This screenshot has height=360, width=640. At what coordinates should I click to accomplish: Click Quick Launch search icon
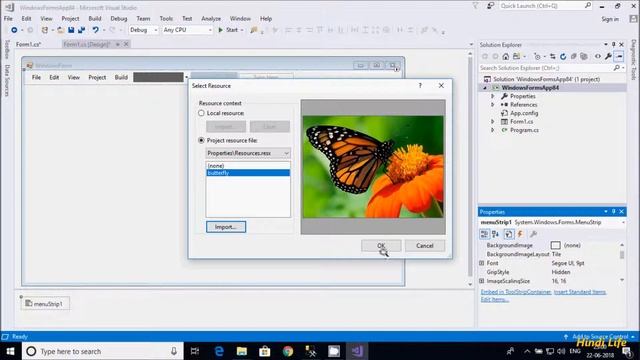(x=588, y=6)
